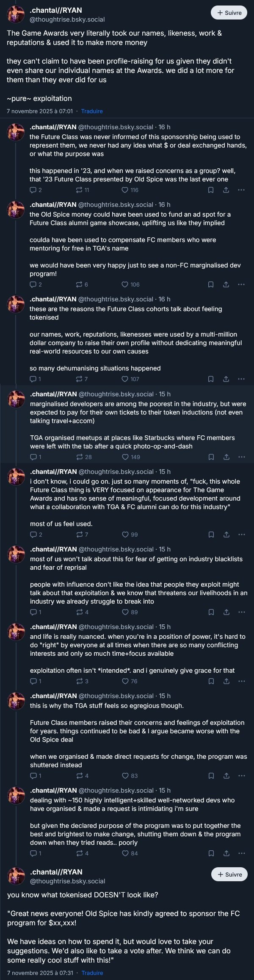Screen dimensions: 254x980
Task: Bookmark the Old Spice money post
Action: [x=210, y=284]
